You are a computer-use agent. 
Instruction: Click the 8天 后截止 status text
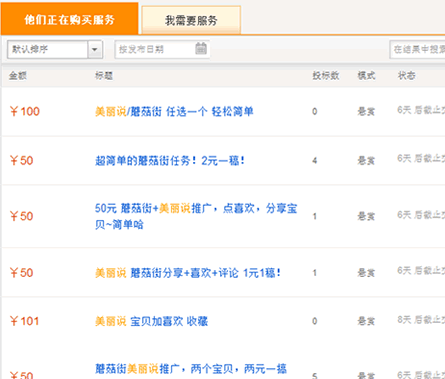[421, 320]
